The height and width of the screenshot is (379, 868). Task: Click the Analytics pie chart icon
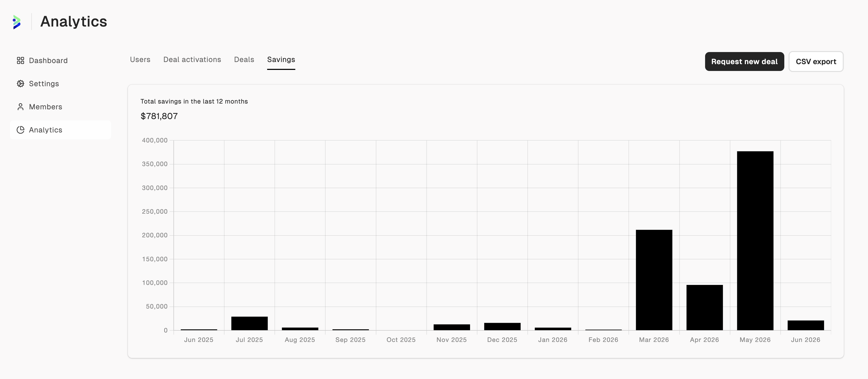pyautogui.click(x=21, y=130)
